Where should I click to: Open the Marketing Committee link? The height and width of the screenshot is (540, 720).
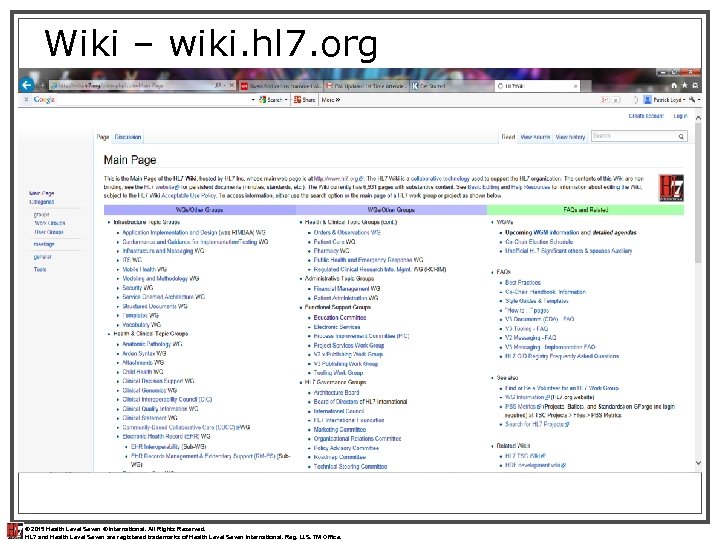point(339,429)
